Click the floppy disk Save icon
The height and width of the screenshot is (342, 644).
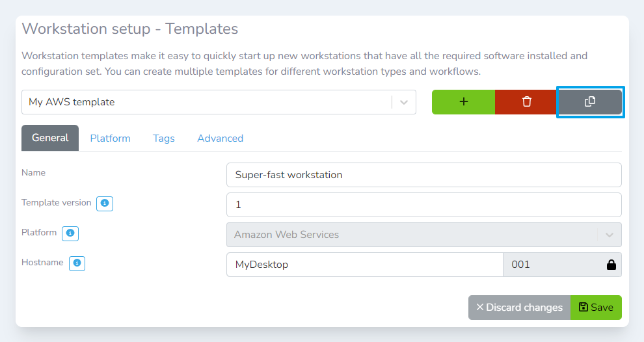[583, 308]
